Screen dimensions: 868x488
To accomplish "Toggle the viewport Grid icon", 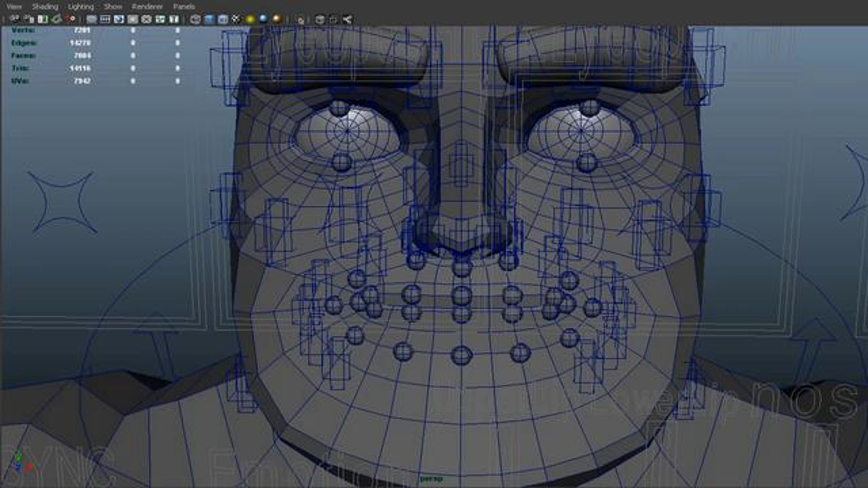I will tap(91, 19).
